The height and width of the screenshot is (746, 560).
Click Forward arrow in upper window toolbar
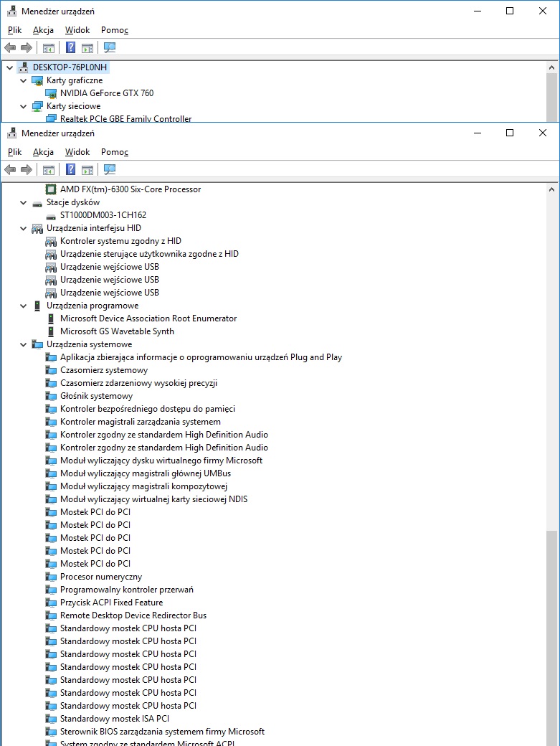click(x=27, y=47)
